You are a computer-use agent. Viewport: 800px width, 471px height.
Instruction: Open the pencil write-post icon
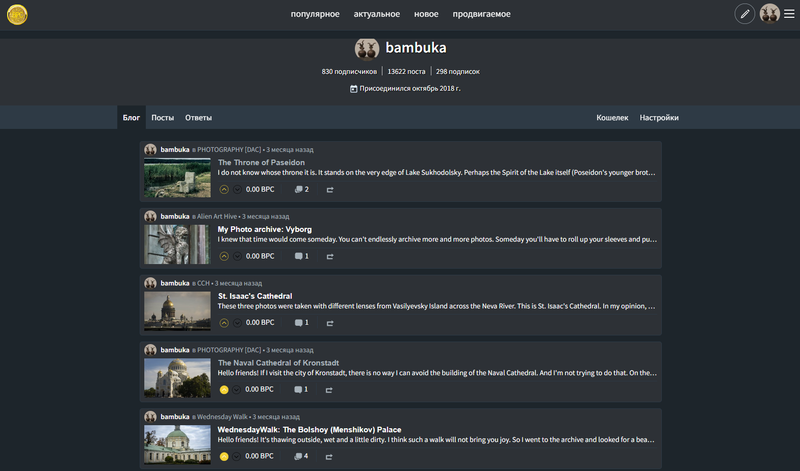tap(744, 14)
